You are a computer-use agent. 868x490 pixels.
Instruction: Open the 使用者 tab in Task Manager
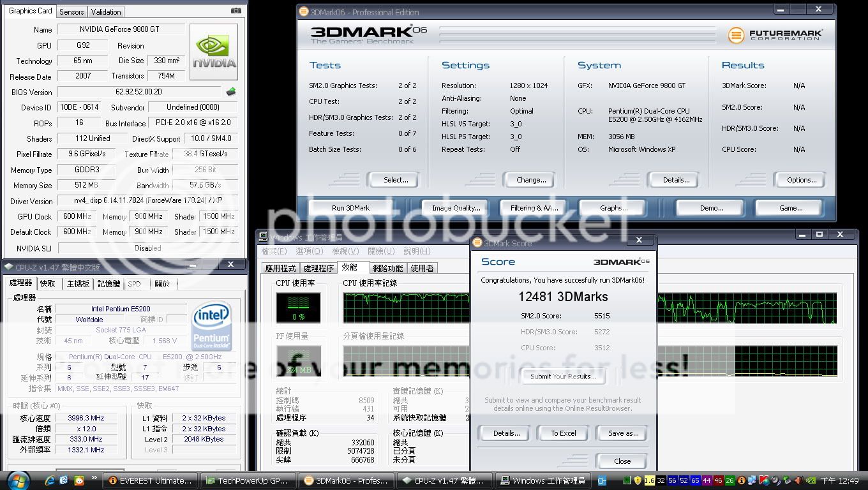point(423,268)
